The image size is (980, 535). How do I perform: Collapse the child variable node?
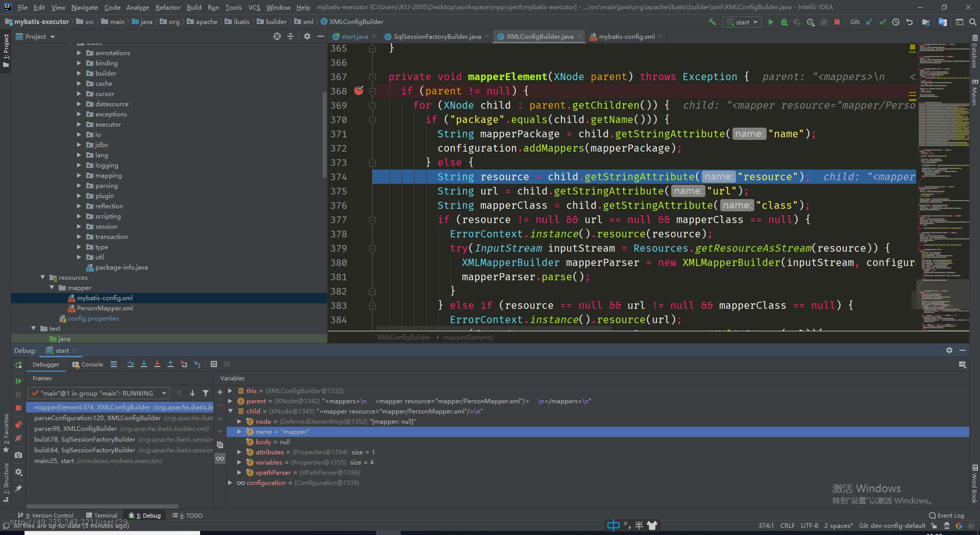[x=230, y=411]
